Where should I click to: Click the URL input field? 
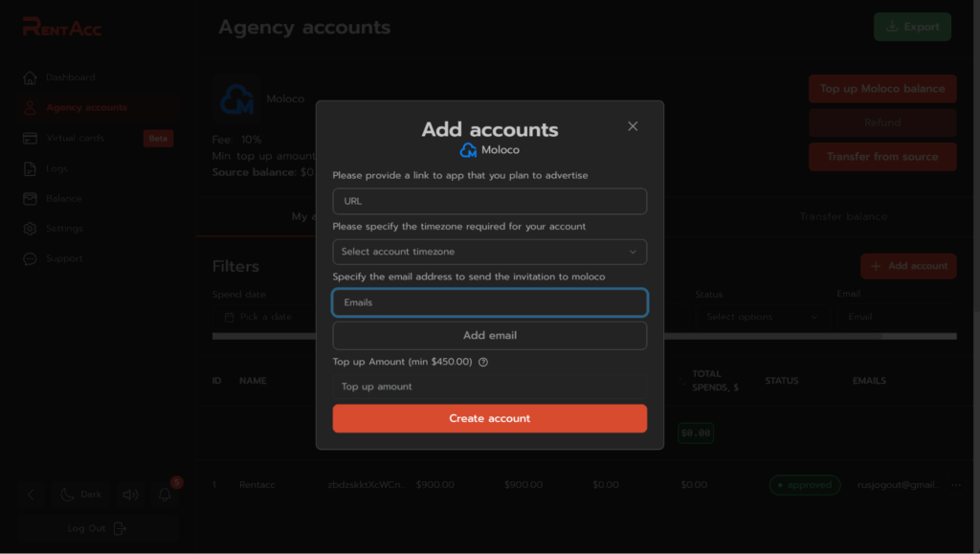click(x=489, y=201)
